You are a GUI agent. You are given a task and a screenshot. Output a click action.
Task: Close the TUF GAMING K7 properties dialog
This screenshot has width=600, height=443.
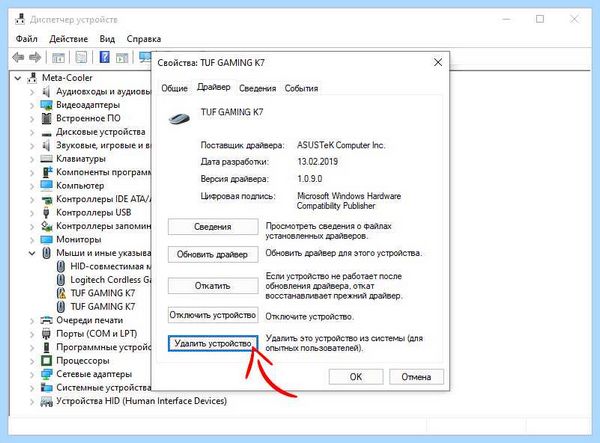(x=438, y=62)
